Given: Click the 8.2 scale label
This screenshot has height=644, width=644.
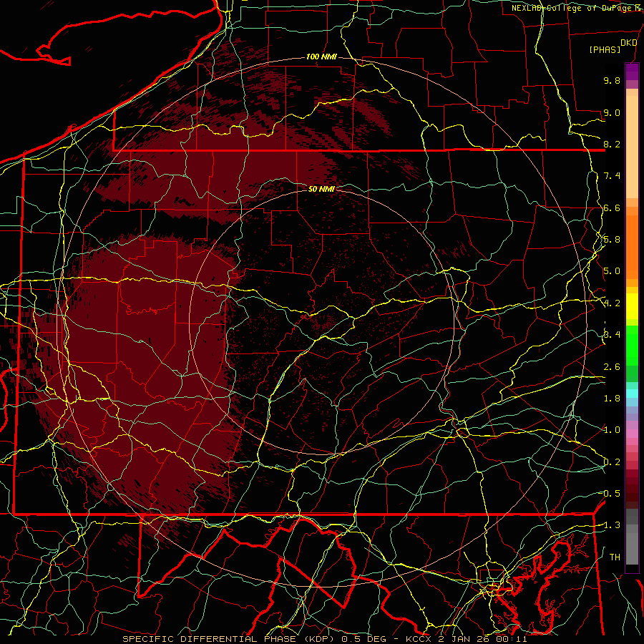Looking at the screenshot, I should 612,144.
